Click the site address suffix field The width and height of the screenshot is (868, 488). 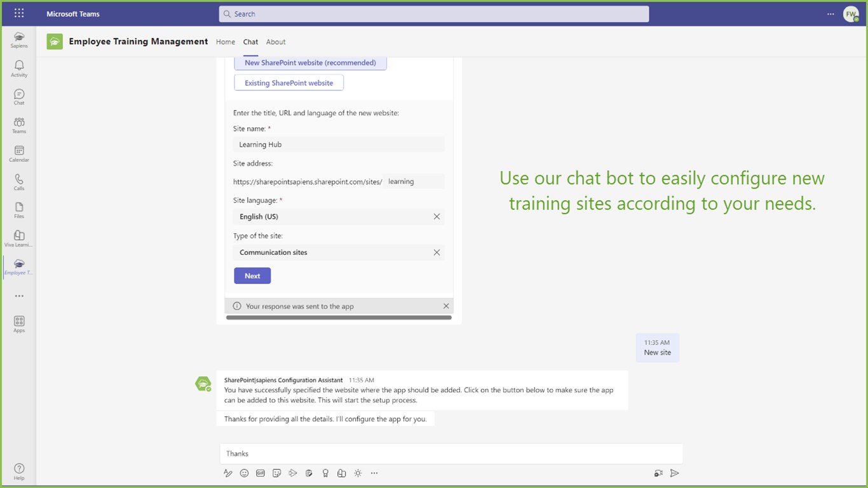click(x=414, y=181)
